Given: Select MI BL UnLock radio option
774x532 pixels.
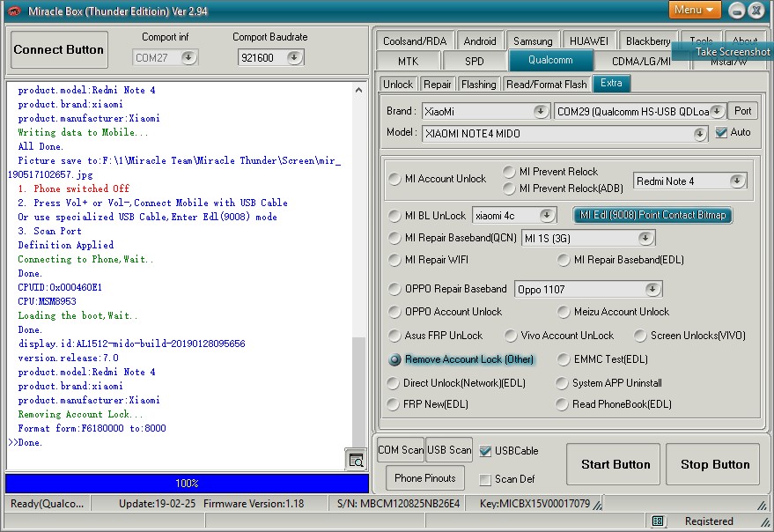Looking at the screenshot, I should [394, 216].
